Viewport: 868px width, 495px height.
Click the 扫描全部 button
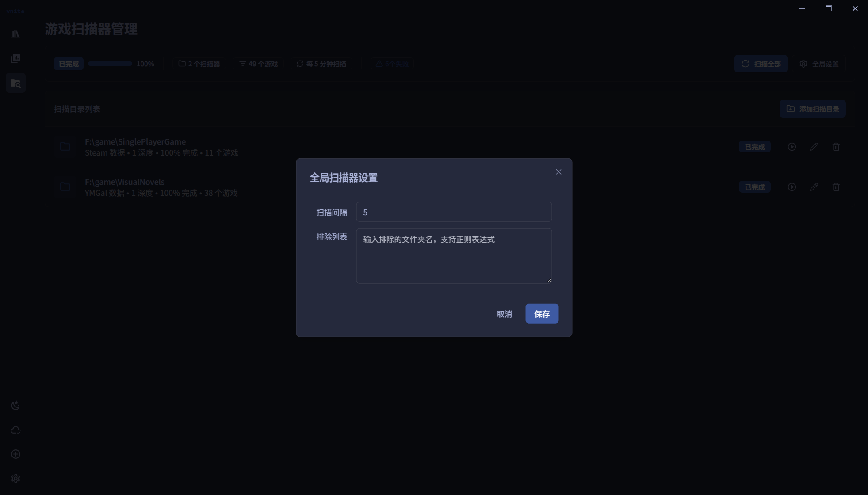tap(761, 64)
